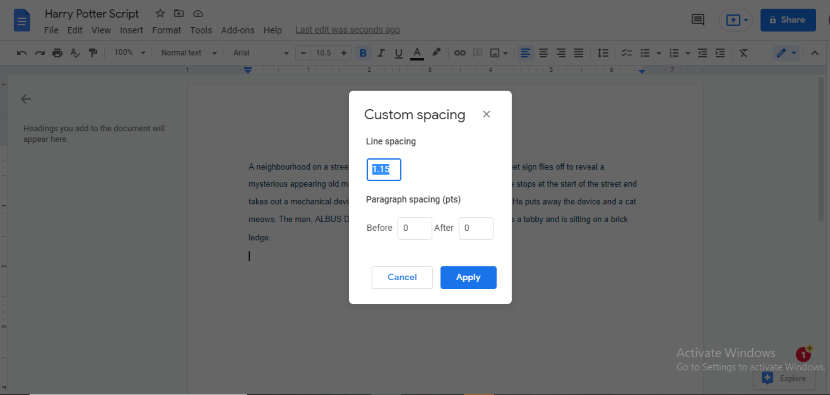Toggle bold formatting
The image size is (830, 395).
[363, 53]
